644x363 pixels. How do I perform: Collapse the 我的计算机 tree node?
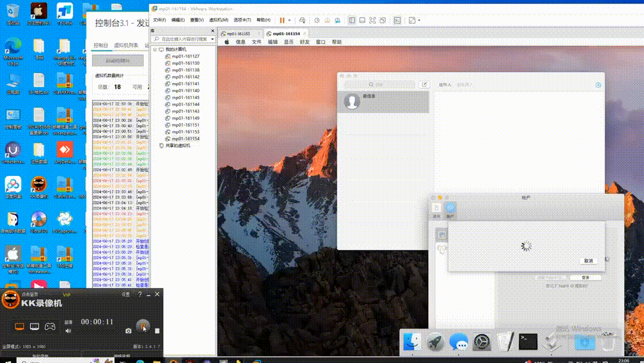pos(155,49)
